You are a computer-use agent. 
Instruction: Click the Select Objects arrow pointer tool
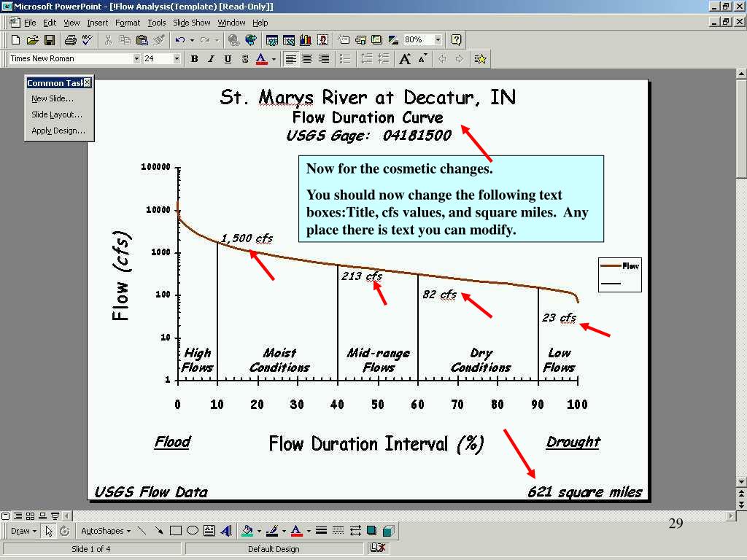[49, 531]
